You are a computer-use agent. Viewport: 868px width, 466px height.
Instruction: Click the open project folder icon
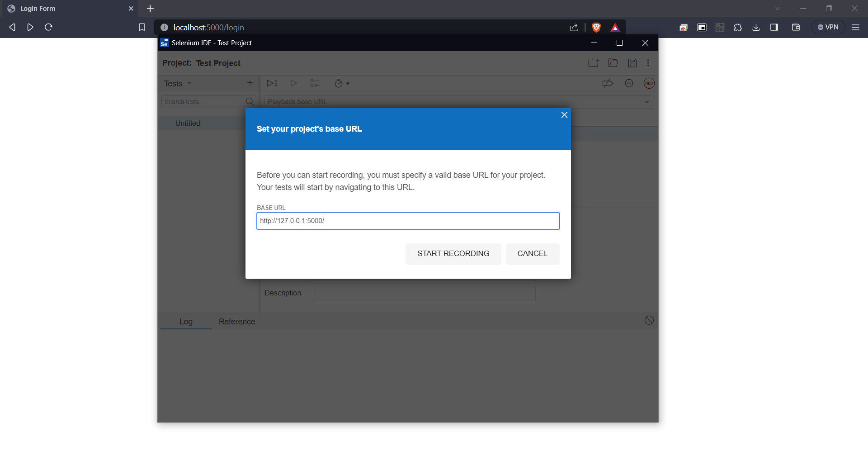(613, 63)
